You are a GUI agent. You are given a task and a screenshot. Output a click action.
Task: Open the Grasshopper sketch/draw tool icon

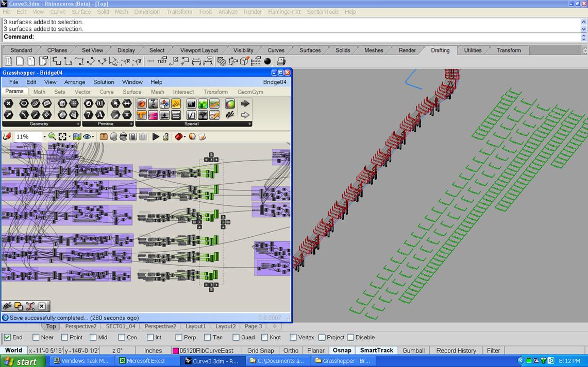[x=7, y=136]
